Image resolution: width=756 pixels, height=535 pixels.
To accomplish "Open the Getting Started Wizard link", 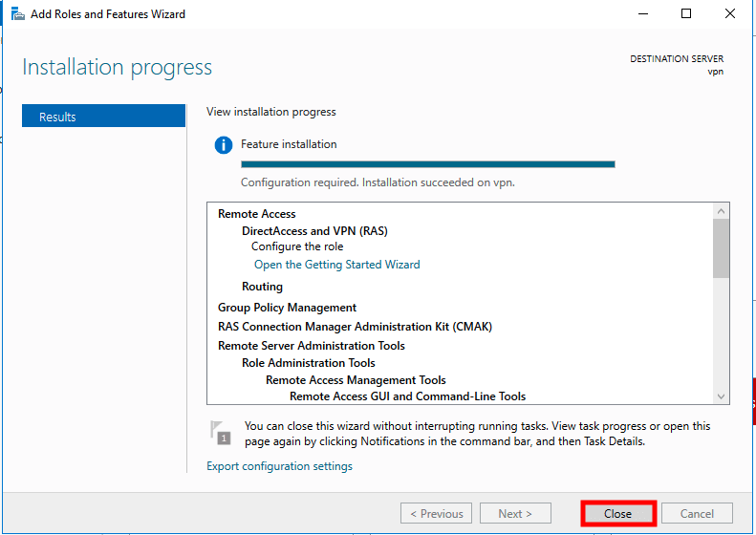I will [x=336, y=265].
